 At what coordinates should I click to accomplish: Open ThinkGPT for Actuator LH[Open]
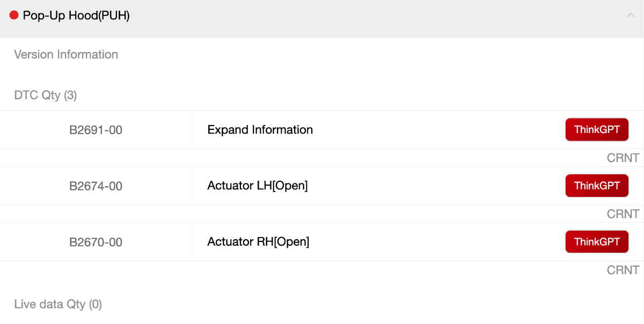point(597,186)
